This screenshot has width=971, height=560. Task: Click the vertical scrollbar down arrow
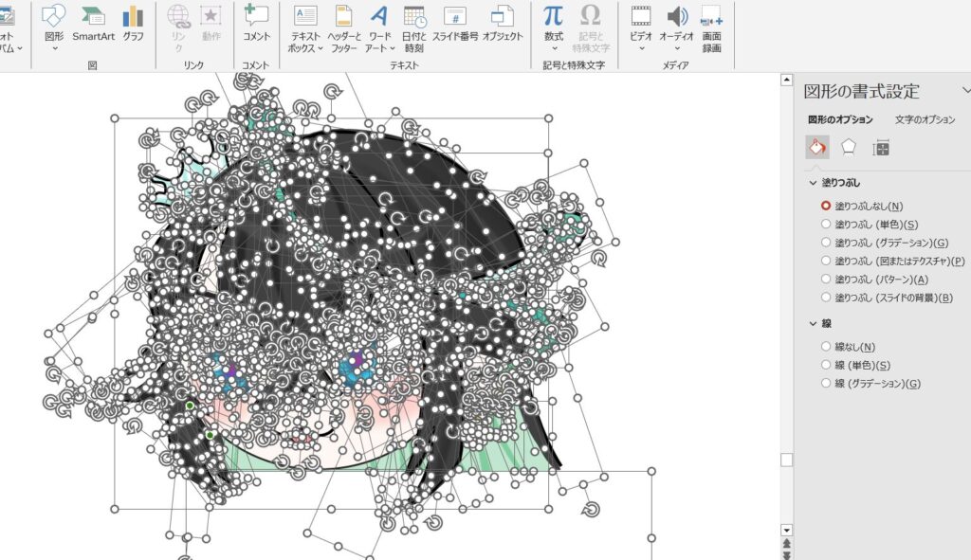(785, 530)
